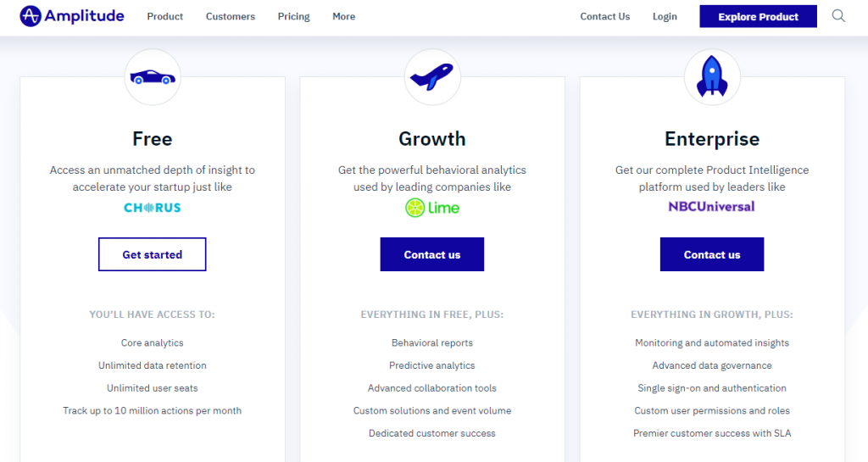Click the NBCUniversal logo

(711, 206)
